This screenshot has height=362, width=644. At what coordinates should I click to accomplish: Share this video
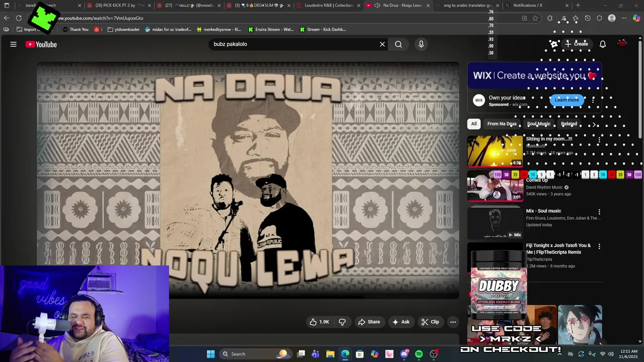369,322
